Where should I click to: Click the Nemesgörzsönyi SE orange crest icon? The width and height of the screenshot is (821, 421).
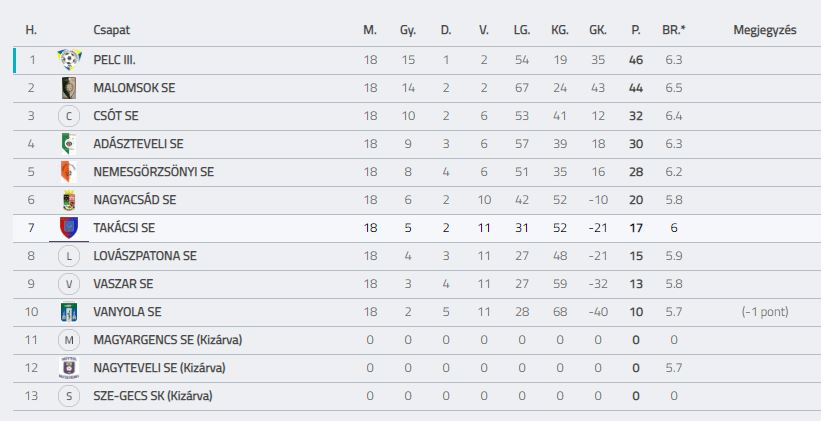pyautogui.click(x=69, y=172)
